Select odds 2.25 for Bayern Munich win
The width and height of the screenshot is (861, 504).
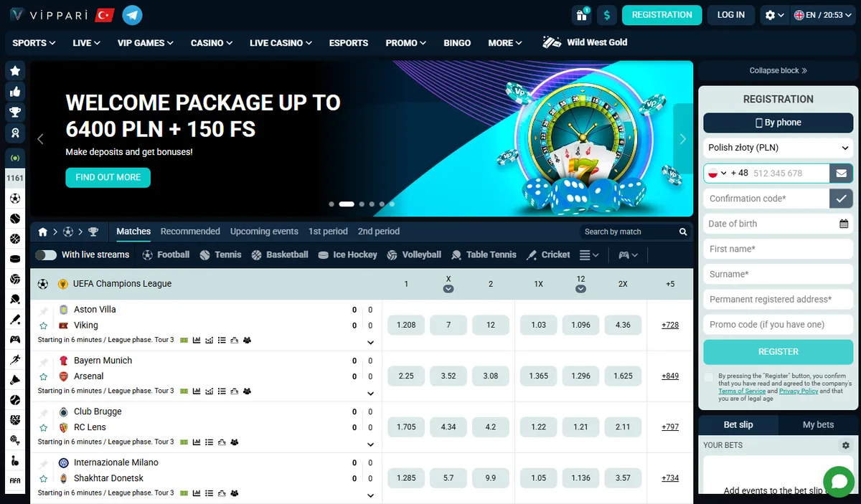(406, 376)
